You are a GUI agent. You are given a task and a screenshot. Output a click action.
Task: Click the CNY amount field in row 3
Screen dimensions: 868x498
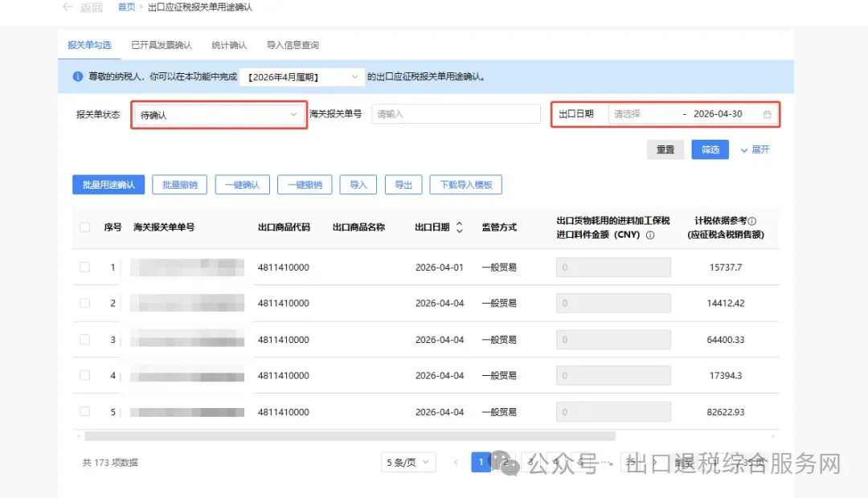click(613, 339)
